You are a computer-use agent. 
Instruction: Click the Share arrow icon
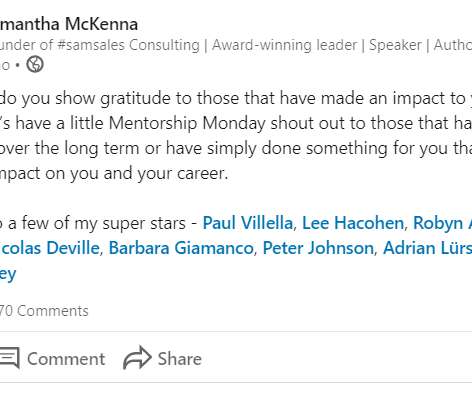(x=137, y=357)
